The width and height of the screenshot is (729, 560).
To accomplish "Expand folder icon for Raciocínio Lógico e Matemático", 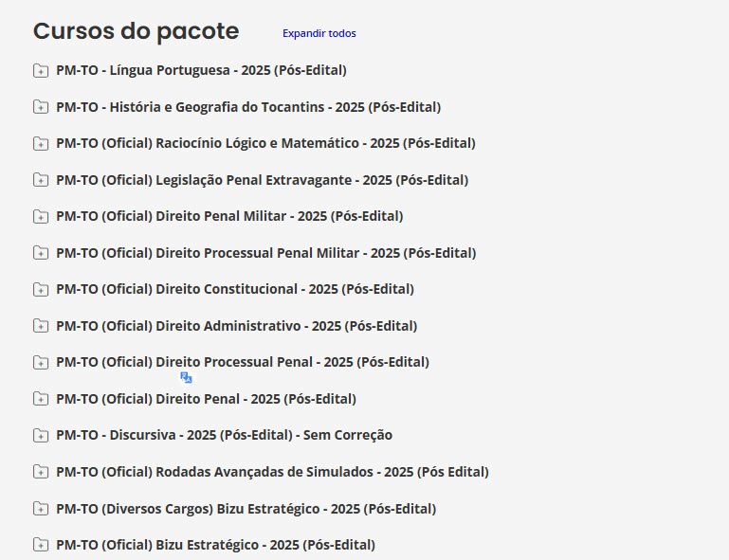I will click(41, 144).
